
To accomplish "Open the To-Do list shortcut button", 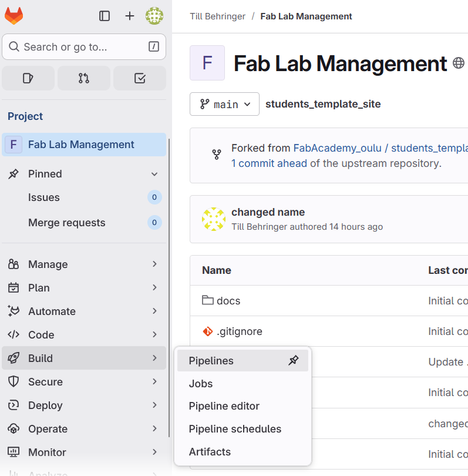I will [x=140, y=78].
